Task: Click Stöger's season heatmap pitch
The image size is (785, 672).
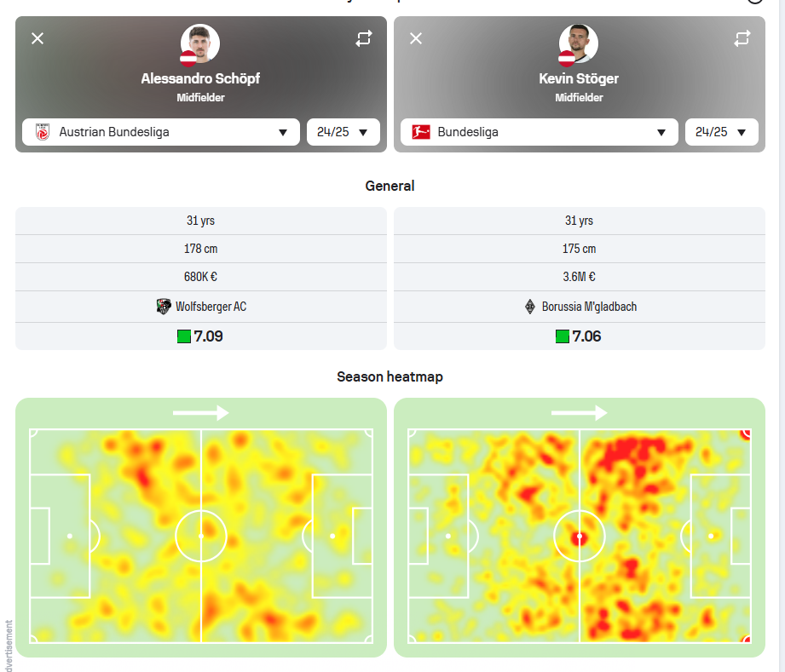Action: [x=580, y=536]
